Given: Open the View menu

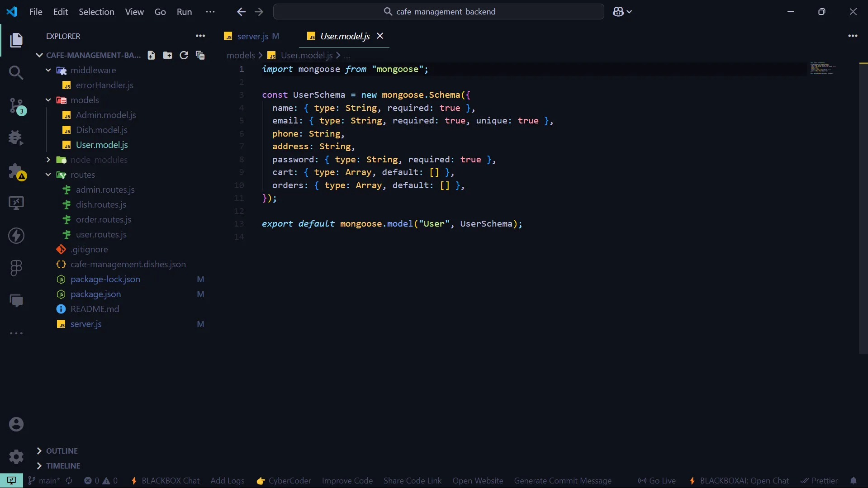Looking at the screenshot, I should (x=134, y=12).
